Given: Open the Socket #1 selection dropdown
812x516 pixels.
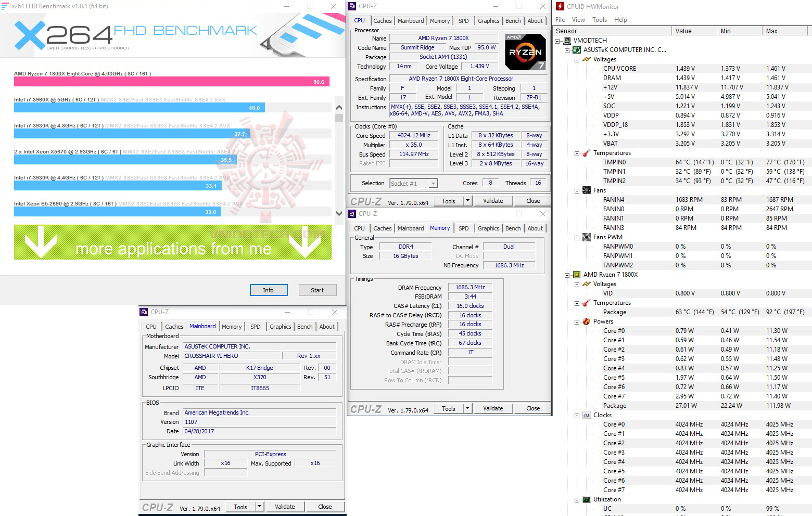Looking at the screenshot, I should click(x=433, y=183).
